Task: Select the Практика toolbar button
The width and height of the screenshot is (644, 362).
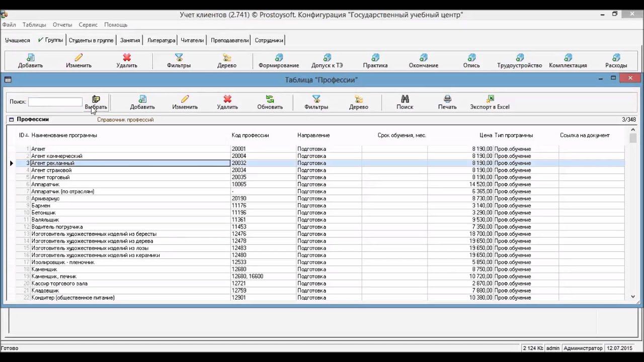Action: [x=375, y=61]
